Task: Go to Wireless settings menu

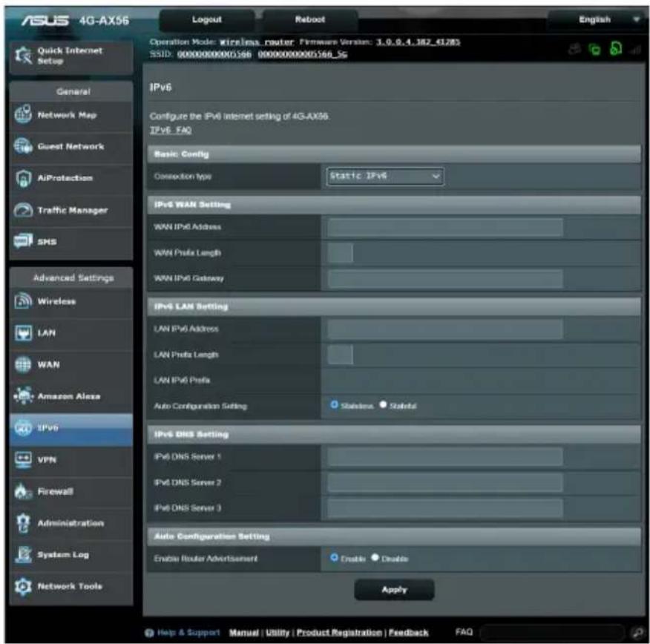Action: 71,301
